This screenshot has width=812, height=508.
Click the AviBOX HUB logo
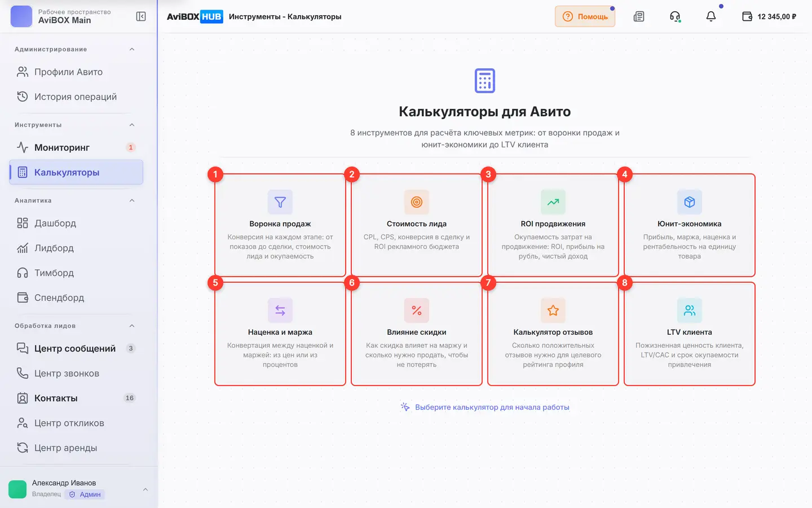point(195,16)
